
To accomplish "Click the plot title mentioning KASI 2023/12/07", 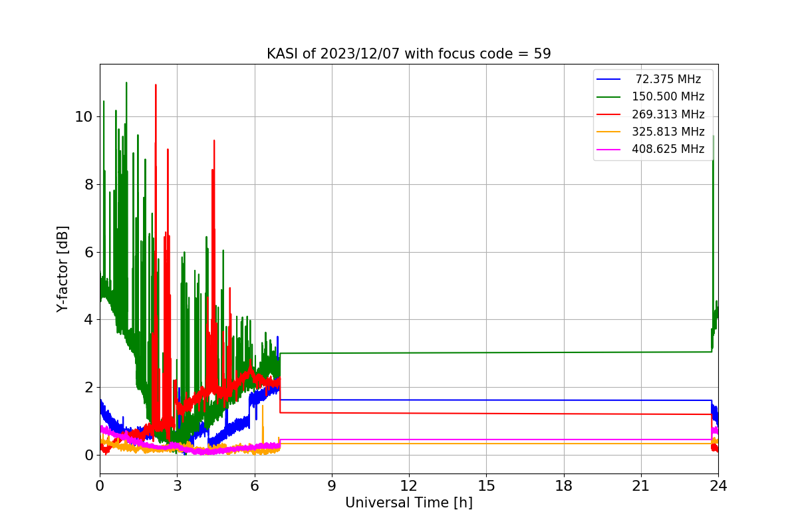I will pyautogui.click(x=408, y=54).
